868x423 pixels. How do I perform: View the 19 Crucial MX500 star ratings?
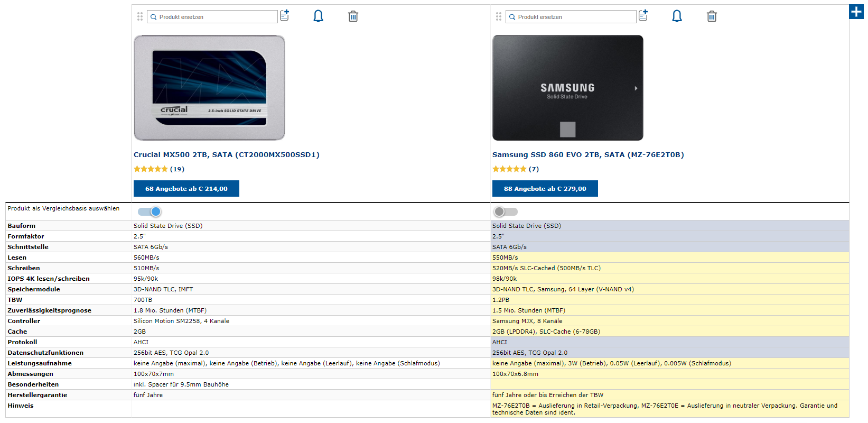(159, 169)
